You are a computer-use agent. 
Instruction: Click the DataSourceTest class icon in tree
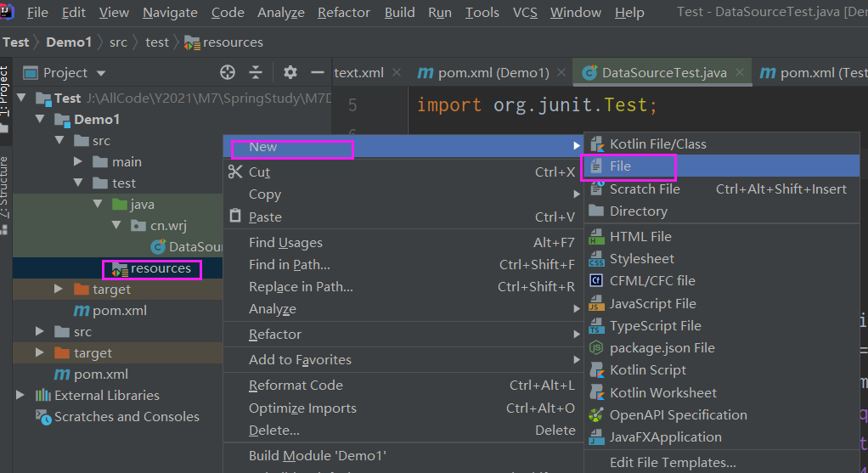158,247
